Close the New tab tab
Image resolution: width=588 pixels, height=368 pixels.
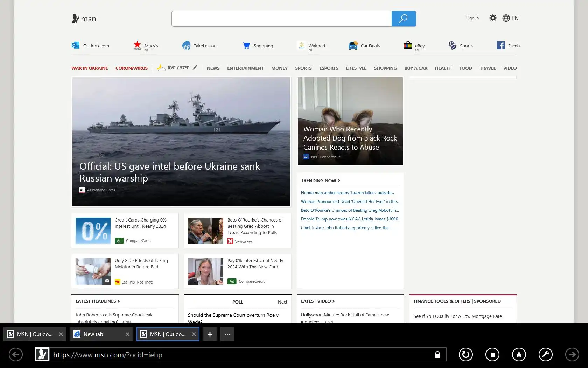pyautogui.click(x=127, y=334)
